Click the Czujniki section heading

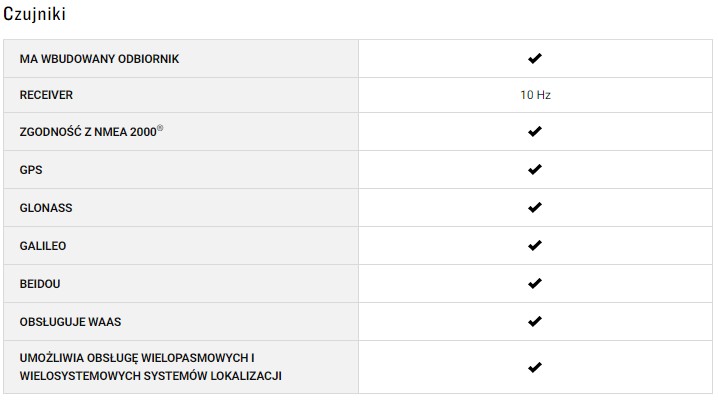click(x=37, y=16)
